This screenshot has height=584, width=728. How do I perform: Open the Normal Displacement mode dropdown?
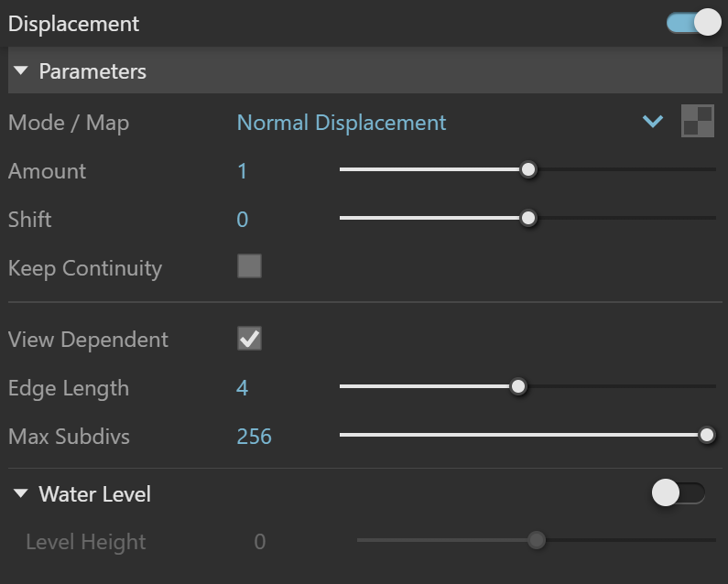pyautogui.click(x=342, y=123)
